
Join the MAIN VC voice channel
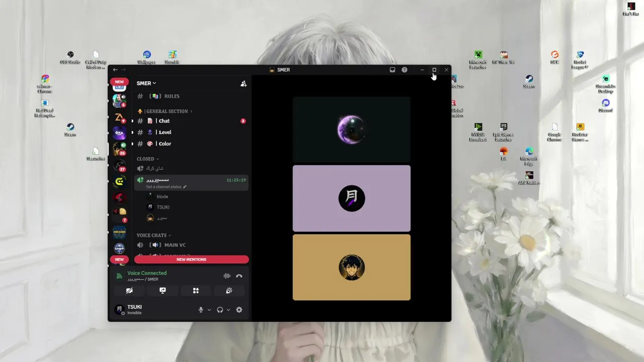click(191, 245)
